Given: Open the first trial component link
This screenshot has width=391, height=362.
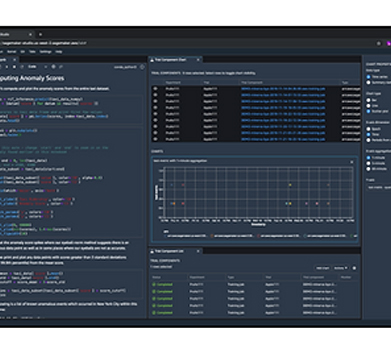Looking at the screenshot, I should tap(283, 89).
